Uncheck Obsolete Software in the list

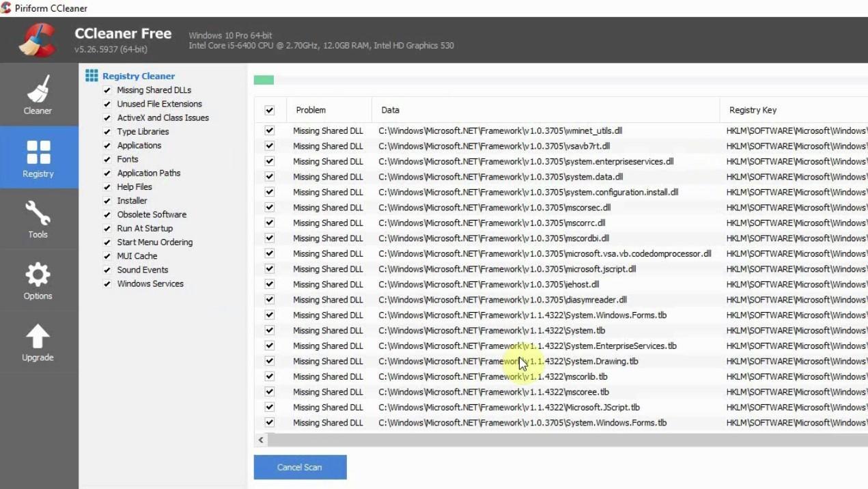[107, 214]
